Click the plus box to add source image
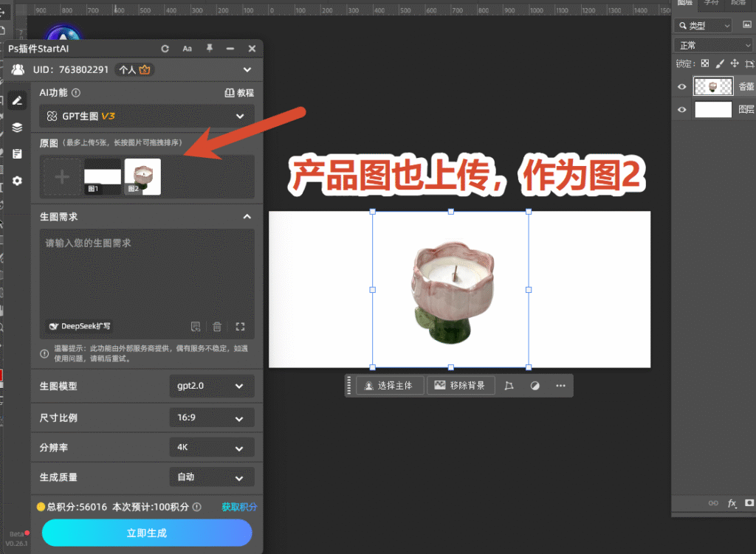 [62, 177]
